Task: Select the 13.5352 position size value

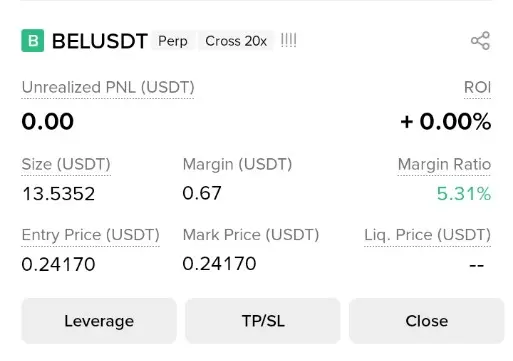Action: click(x=58, y=194)
